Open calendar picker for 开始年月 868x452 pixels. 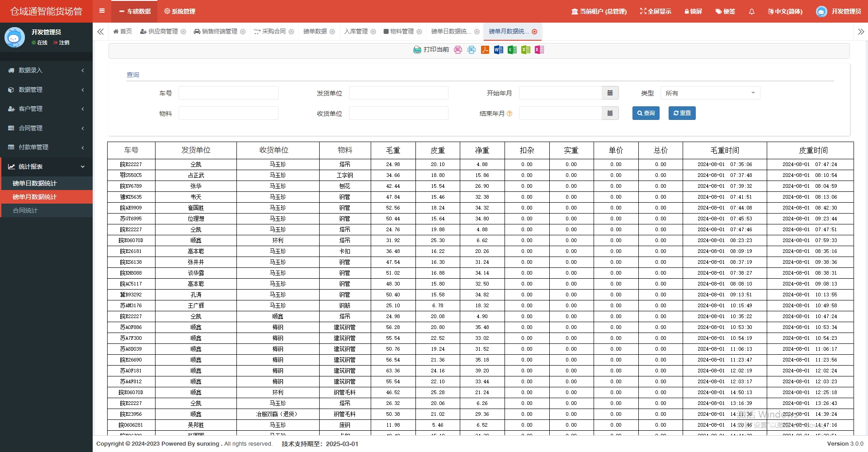[610, 93]
